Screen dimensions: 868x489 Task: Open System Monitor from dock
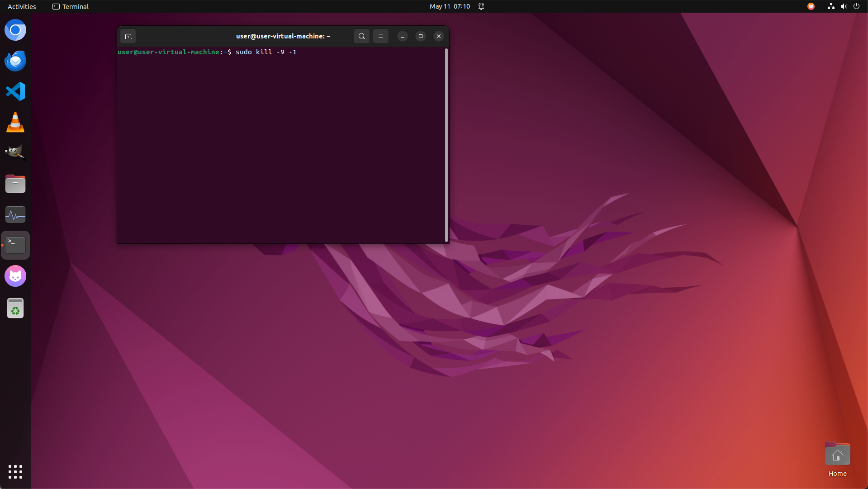[15, 214]
